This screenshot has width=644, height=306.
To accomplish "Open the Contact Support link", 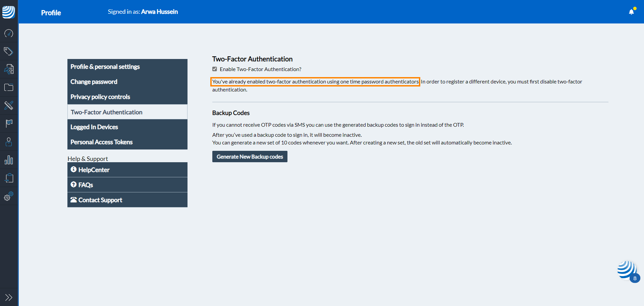I will point(100,200).
